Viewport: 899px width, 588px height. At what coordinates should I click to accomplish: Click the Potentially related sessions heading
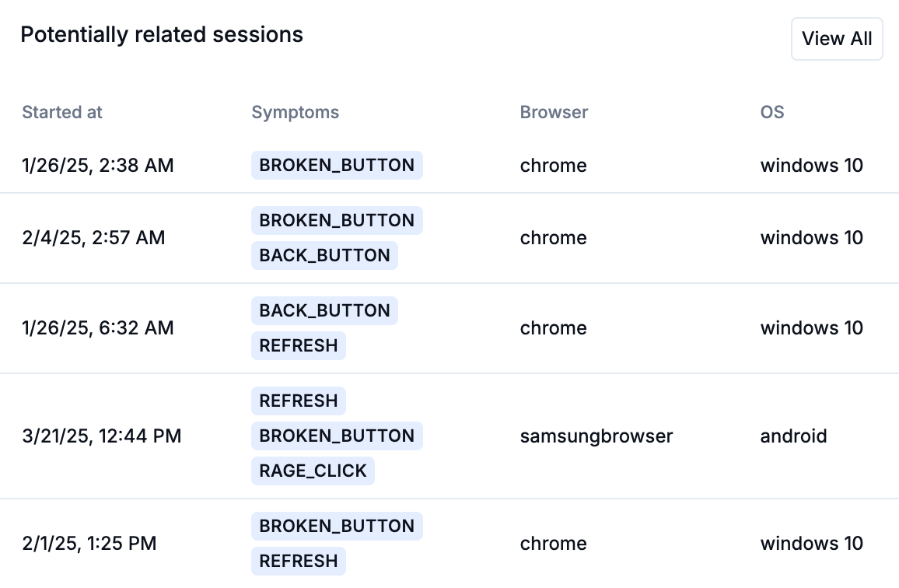pos(162,35)
